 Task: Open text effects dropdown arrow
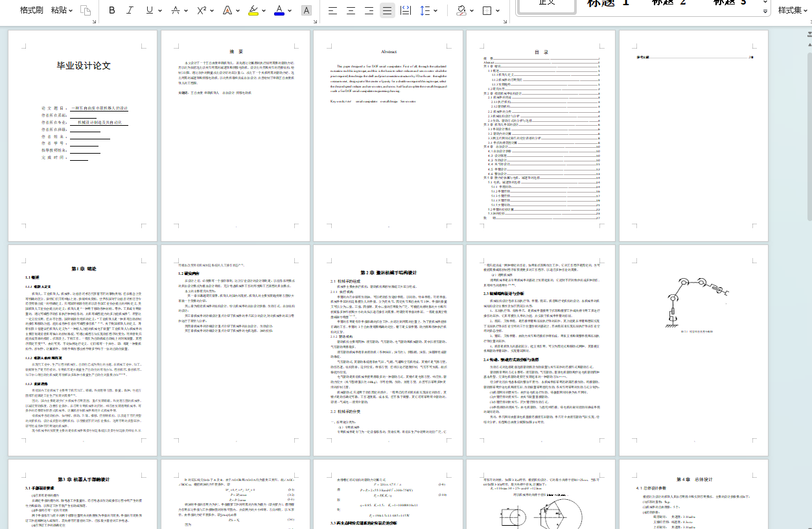pos(238,10)
